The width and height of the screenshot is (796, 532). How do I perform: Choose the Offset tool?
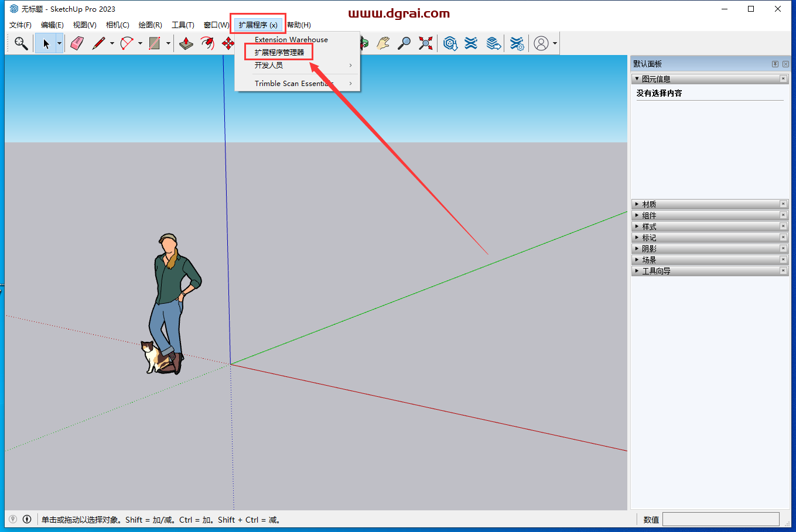207,43
